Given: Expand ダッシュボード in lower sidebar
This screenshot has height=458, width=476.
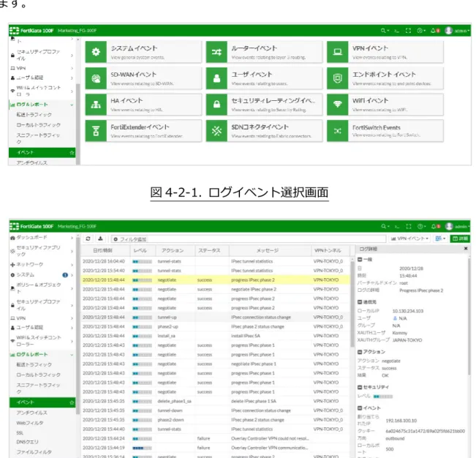Looking at the screenshot, I should click(42, 238).
